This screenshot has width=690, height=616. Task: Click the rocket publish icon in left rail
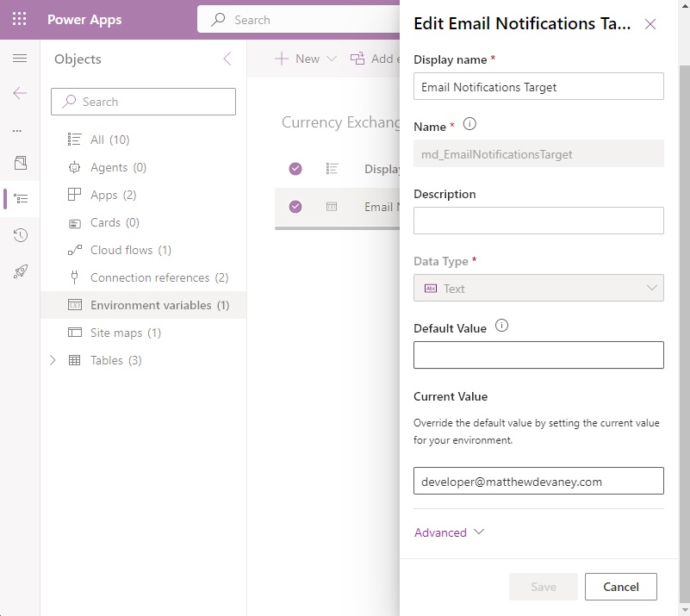click(20, 271)
